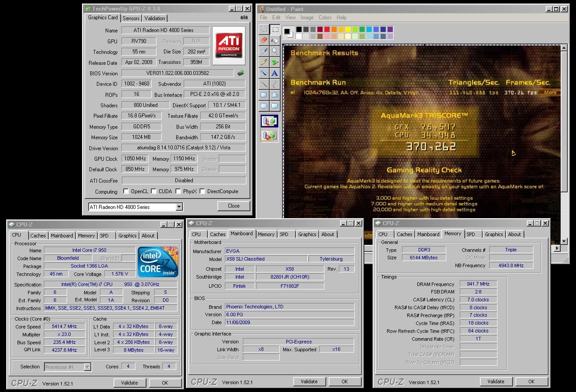Open Caches tab in CPU-Z CPU window
Viewport: 576px width, 392px height.
(38, 236)
